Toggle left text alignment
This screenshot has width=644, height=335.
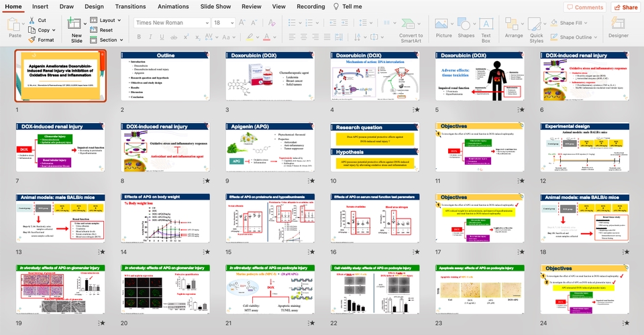(x=292, y=37)
